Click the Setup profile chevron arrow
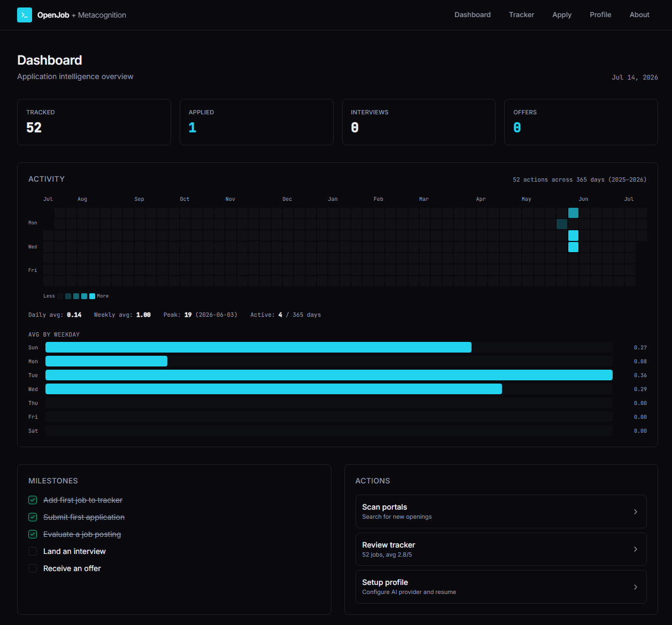Screen dimensions: 672x625 click(636, 587)
